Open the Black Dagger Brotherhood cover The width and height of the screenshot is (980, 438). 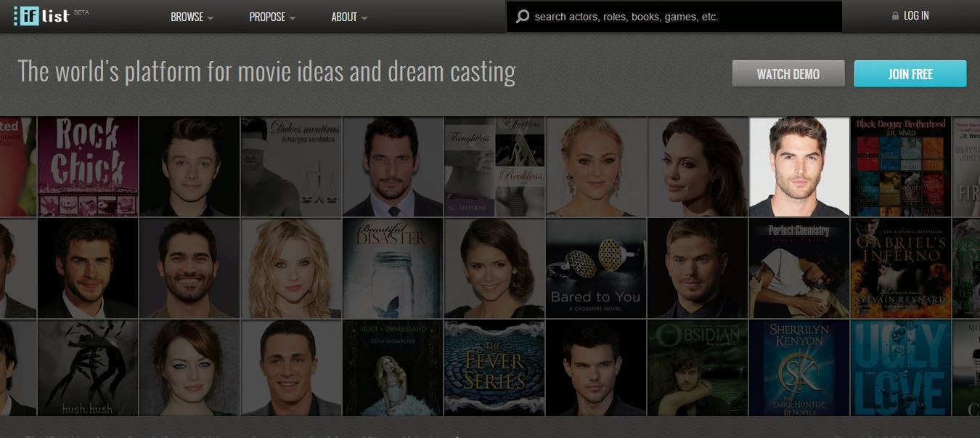(901, 167)
